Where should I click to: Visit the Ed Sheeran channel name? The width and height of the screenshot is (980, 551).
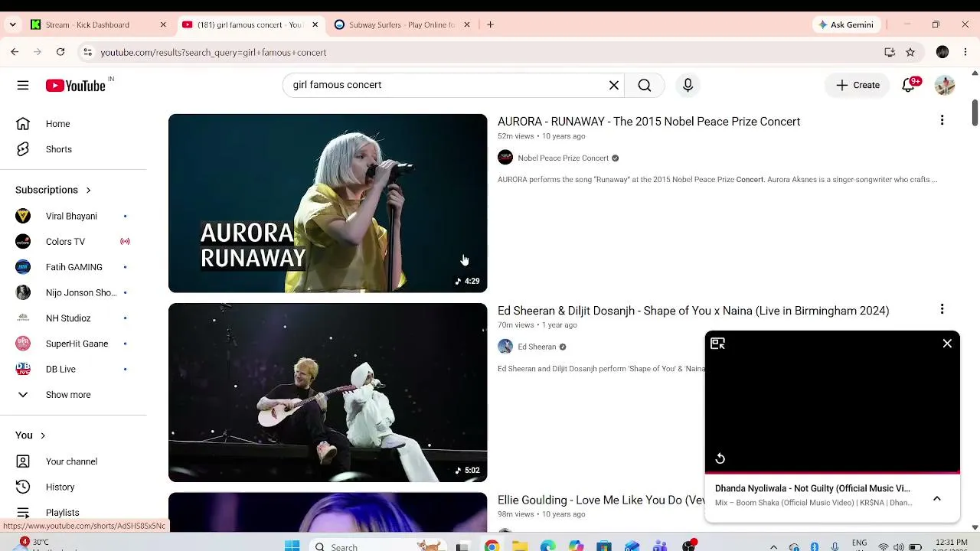pos(537,347)
